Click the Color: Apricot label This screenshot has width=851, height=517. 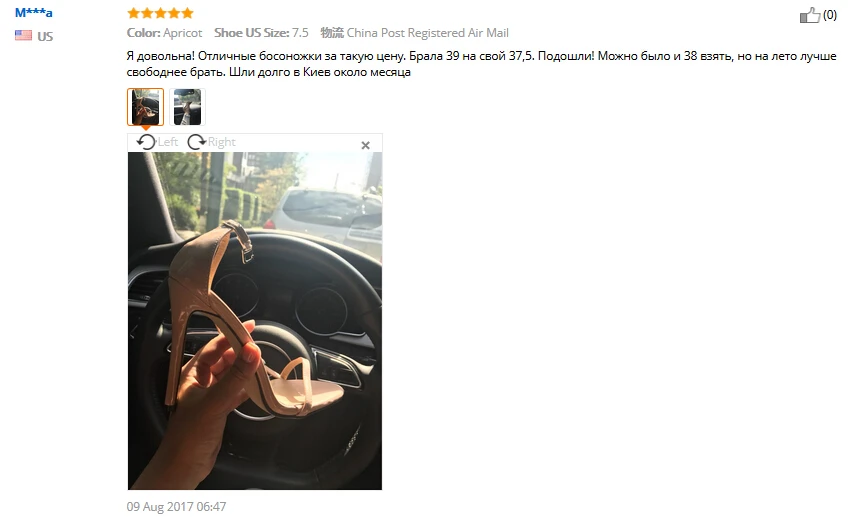(164, 33)
